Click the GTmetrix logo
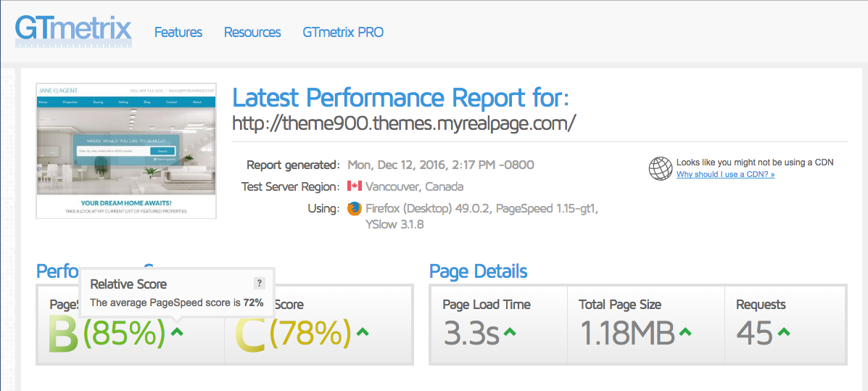 click(x=74, y=31)
